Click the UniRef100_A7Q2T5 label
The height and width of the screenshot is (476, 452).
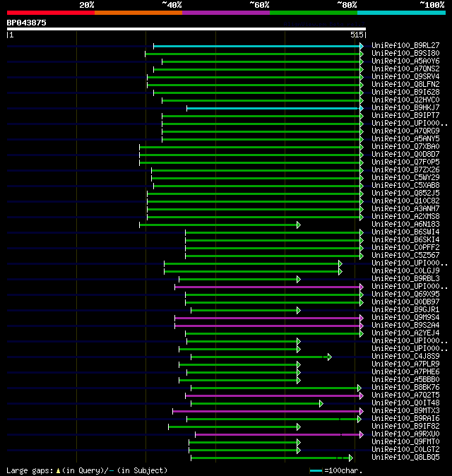coord(405,395)
